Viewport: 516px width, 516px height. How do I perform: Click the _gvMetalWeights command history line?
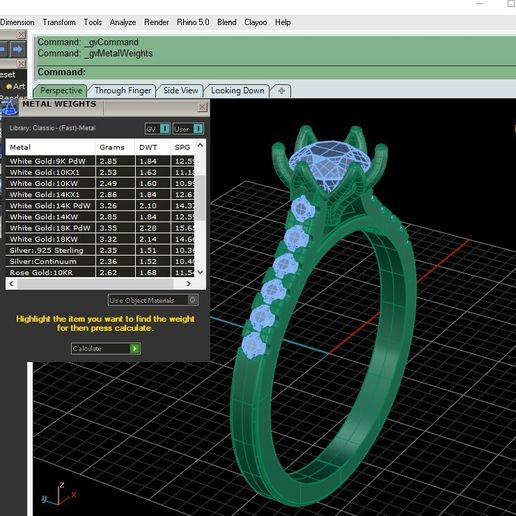click(x=95, y=53)
